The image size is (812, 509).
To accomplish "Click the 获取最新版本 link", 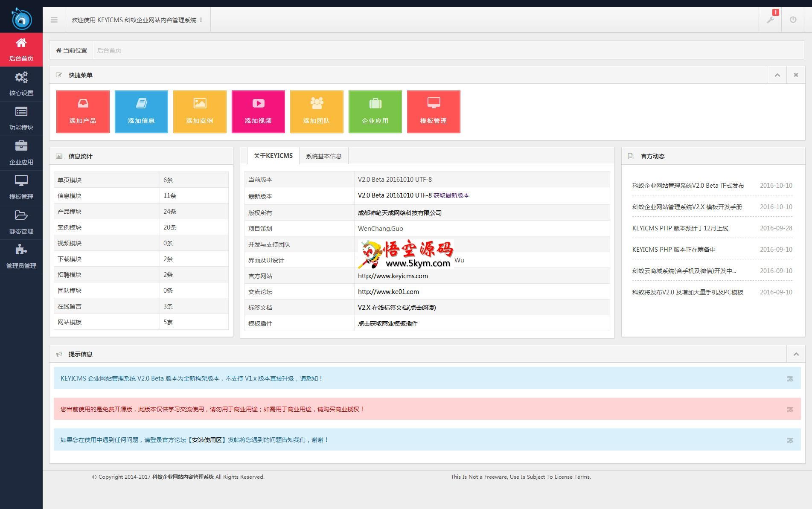I will (451, 195).
